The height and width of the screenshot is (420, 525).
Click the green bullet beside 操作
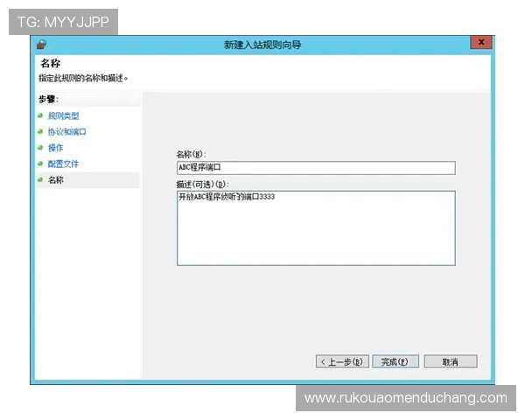40,148
